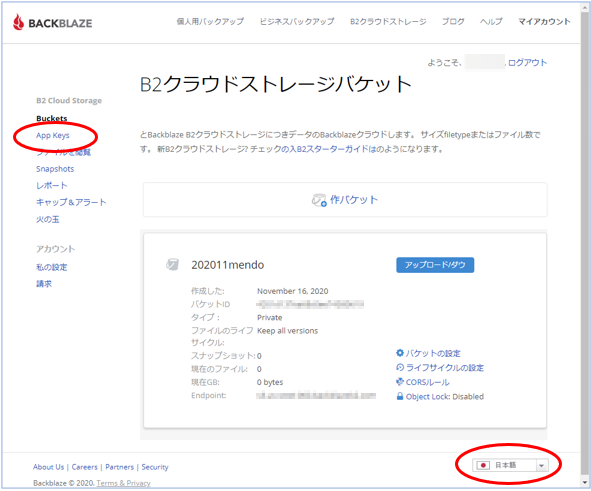Click the Object Lock: Disabled link
Viewport: 591px width, 491px height.
[x=445, y=396]
